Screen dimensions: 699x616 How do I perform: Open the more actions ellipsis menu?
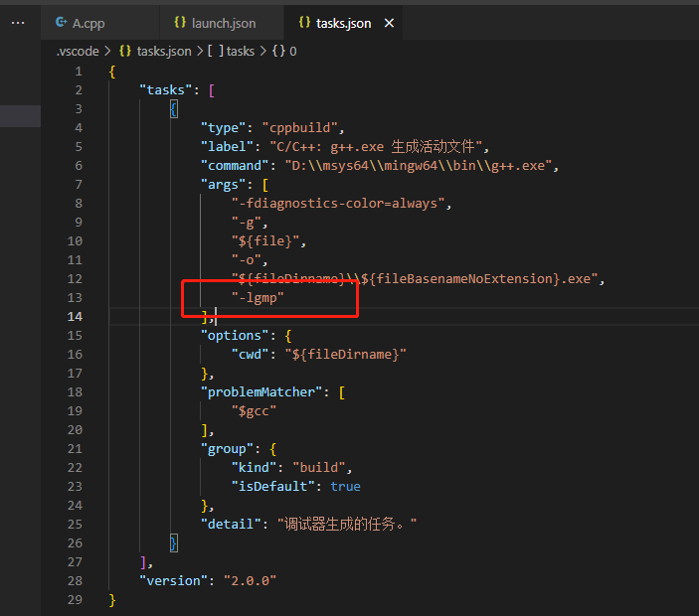coord(18,22)
